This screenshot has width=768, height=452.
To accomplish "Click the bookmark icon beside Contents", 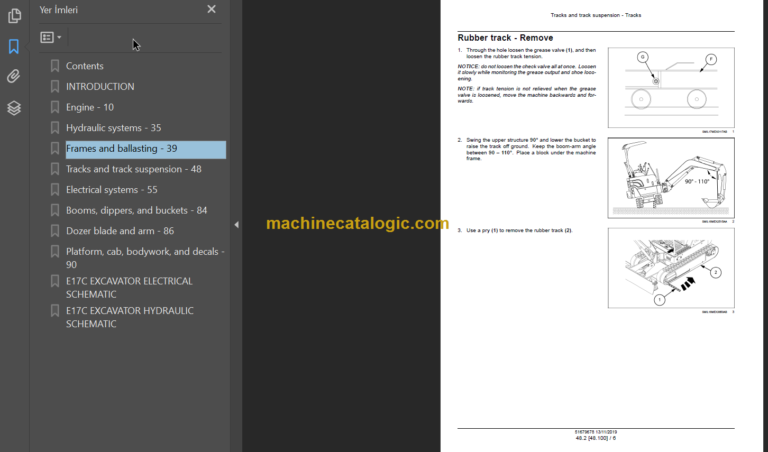I will point(55,66).
